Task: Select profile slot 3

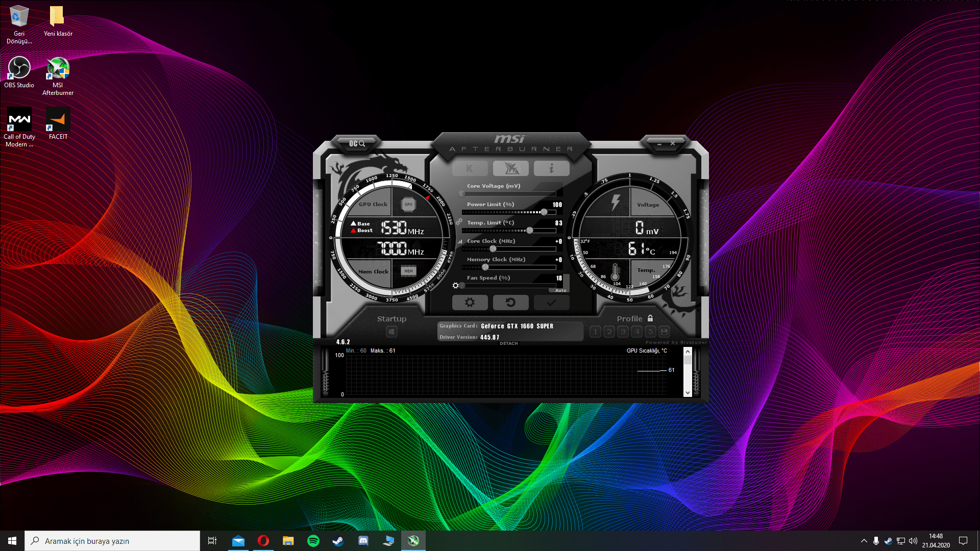Action: coord(623,332)
